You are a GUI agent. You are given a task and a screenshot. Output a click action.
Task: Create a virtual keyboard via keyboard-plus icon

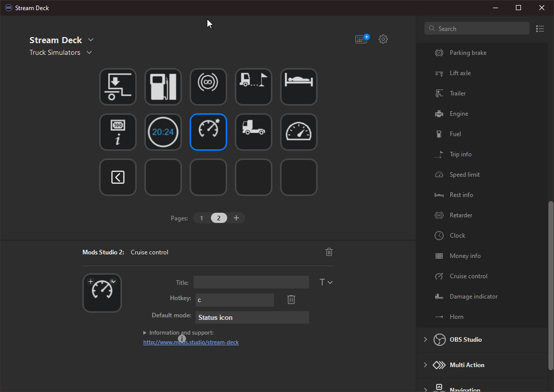click(362, 39)
